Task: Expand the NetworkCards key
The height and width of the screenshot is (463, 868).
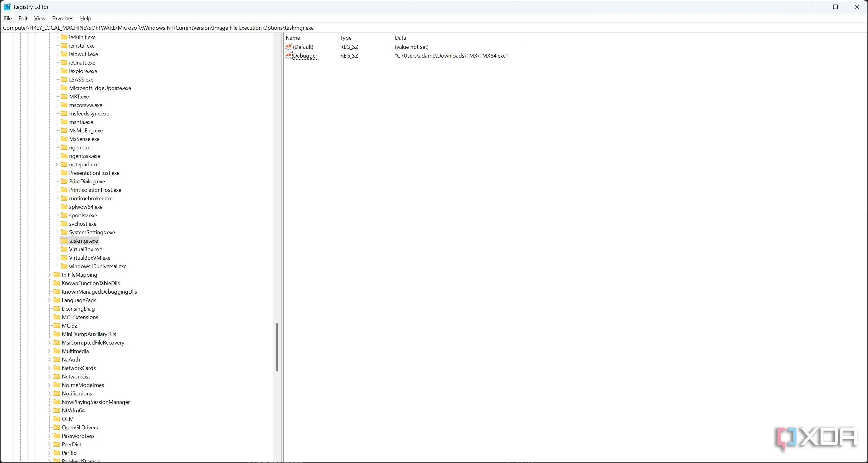Action: 49,368
